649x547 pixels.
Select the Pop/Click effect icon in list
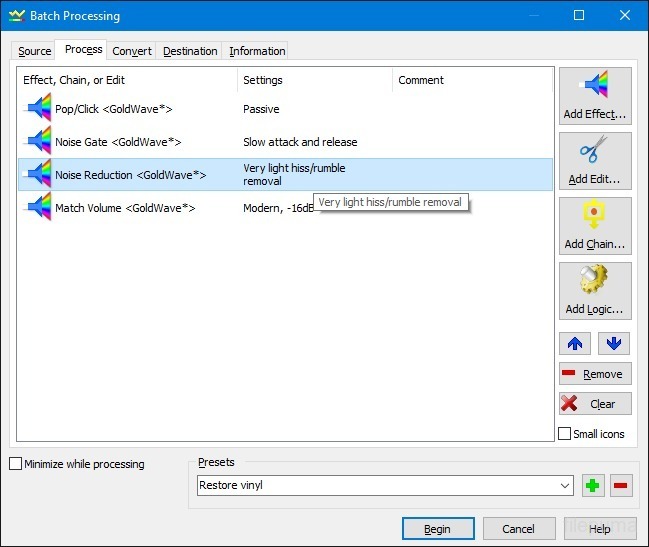(38, 109)
